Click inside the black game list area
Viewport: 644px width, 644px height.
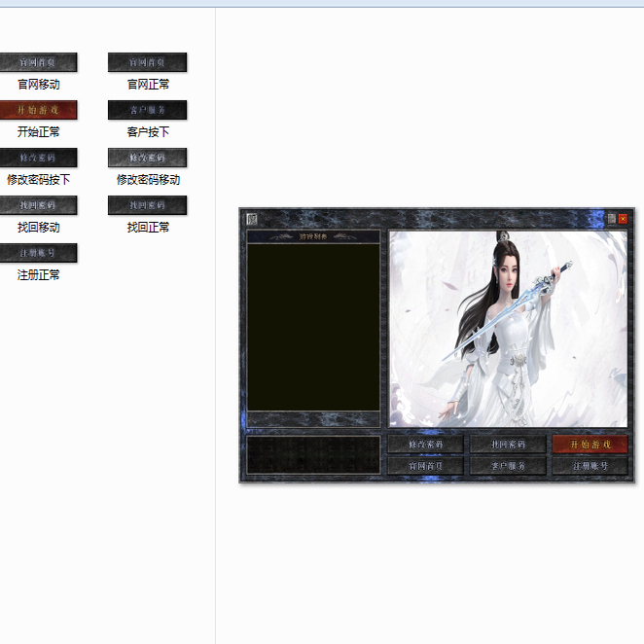[x=314, y=327]
